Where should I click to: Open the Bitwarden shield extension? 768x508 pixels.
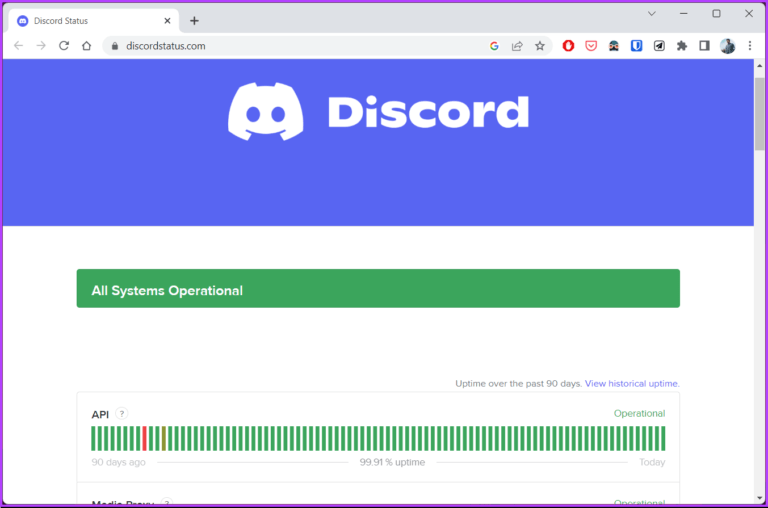tap(636, 46)
